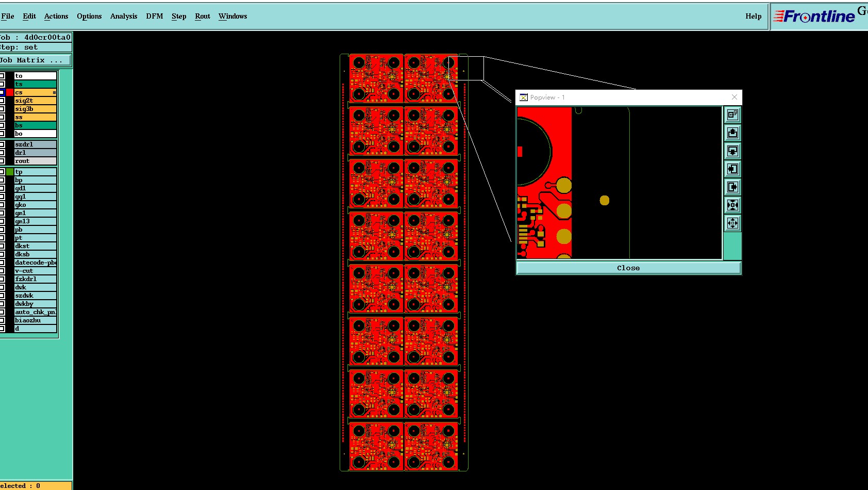Pan the Popview up with the arrow icon

(x=732, y=133)
